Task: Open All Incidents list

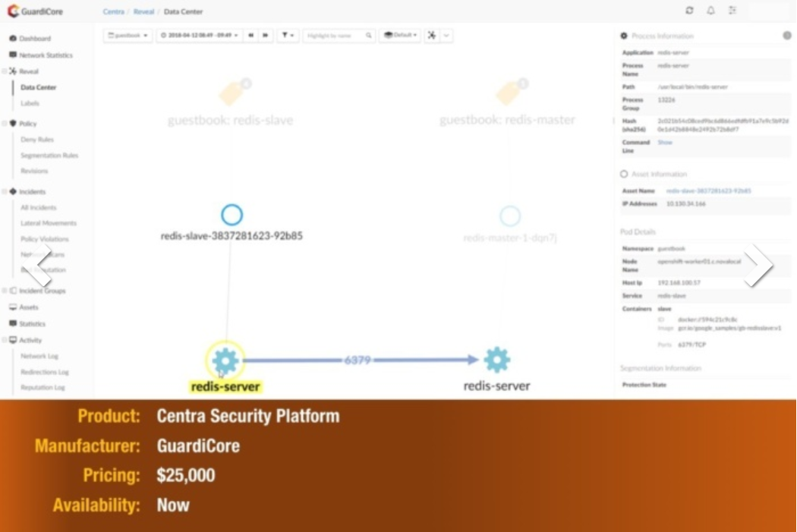Action: pos(38,207)
